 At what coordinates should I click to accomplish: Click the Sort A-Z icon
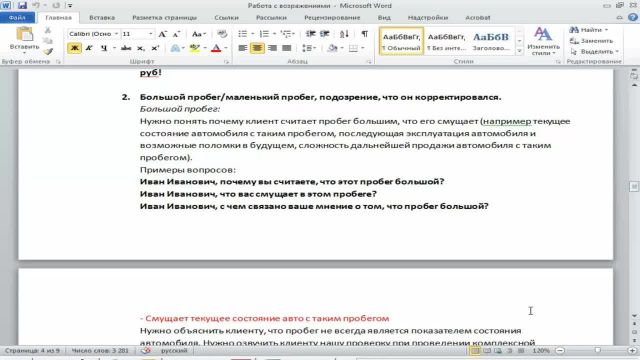pyautogui.click(x=344, y=34)
